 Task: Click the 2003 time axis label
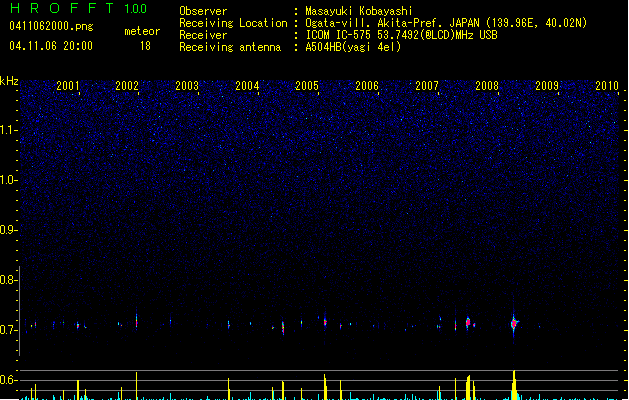pyautogui.click(x=187, y=86)
